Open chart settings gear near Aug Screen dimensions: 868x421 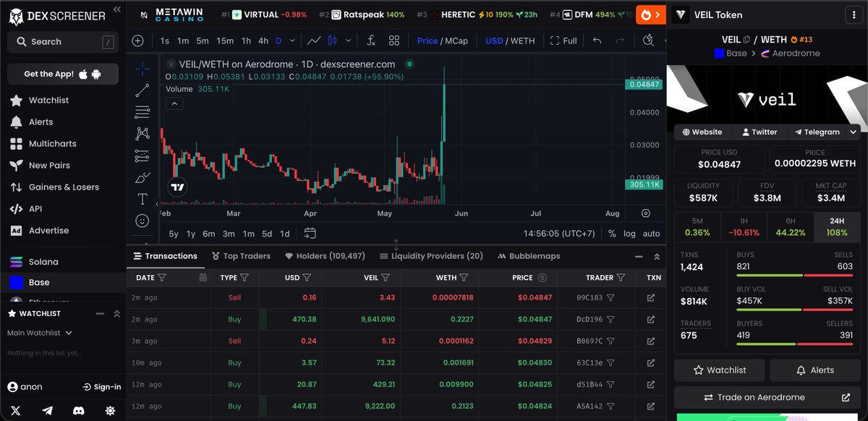[646, 213]
